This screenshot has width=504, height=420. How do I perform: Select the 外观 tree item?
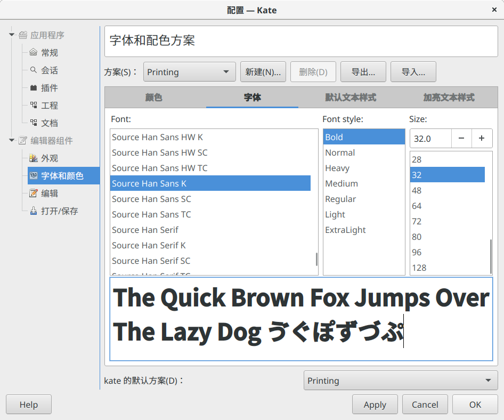click(x=50, y=158)
